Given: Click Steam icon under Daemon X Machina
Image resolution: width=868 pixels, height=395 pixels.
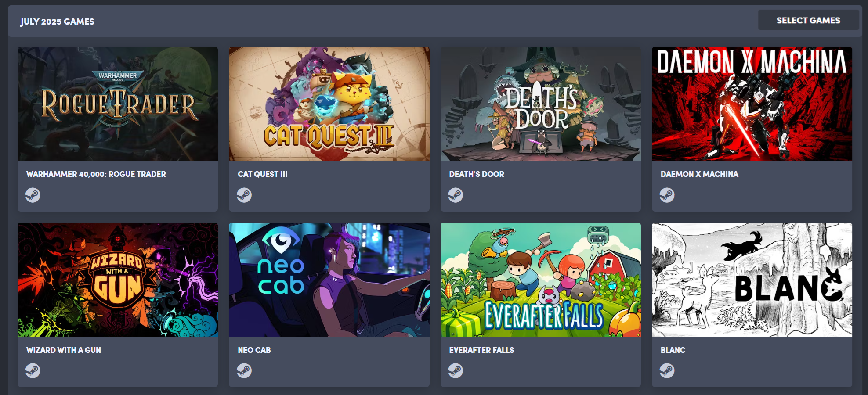Looking at the screenshot, I should click(x=667, y=195).
